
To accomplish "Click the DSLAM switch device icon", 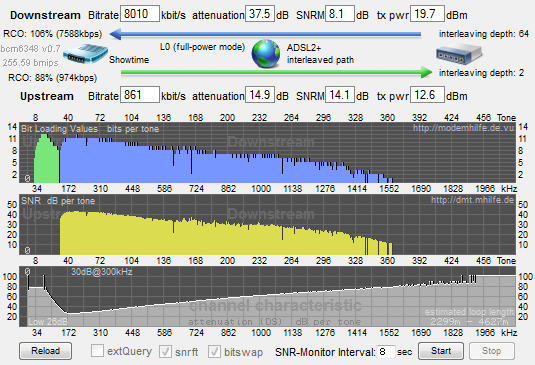I will [x=459, y=54].
